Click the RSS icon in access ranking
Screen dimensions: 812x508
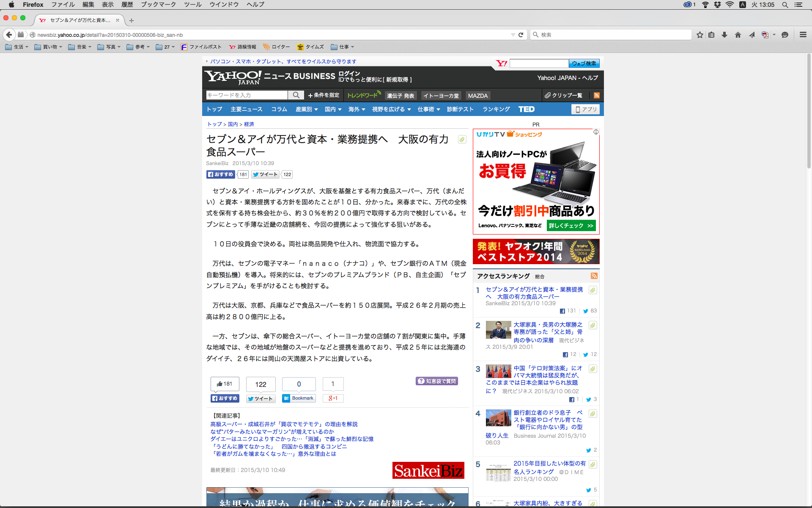click(594, 276)
